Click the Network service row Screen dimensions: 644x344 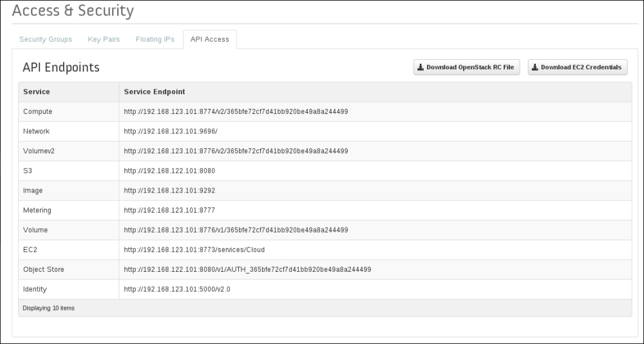pos(325,131)
